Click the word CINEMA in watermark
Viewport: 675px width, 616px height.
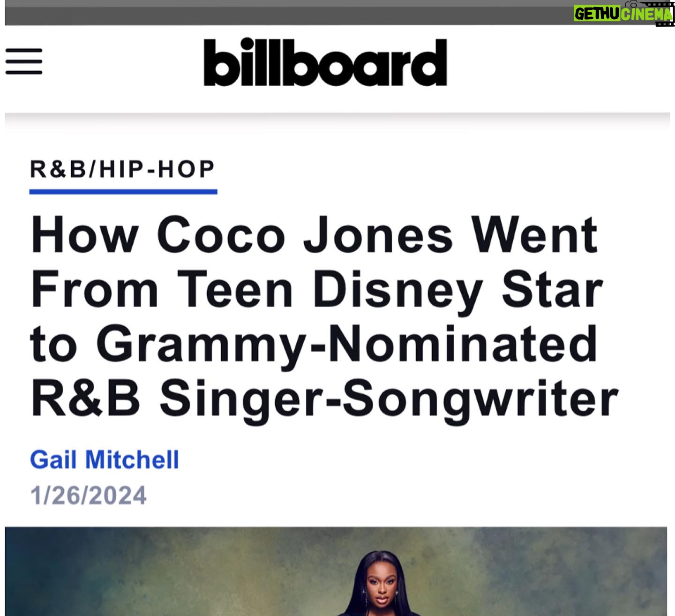tap(646, 14)
